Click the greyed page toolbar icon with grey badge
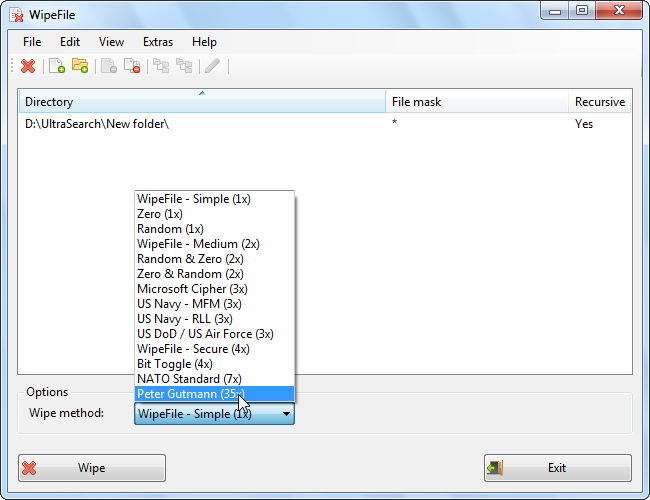Image resolution: width=650 pixels, height=500 pixels. click(x=109, y=66)
